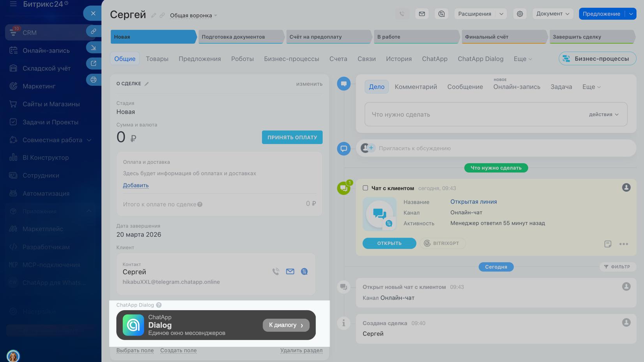
Task: Click the settings gear icon in header
Action: (x=520, y=14)
